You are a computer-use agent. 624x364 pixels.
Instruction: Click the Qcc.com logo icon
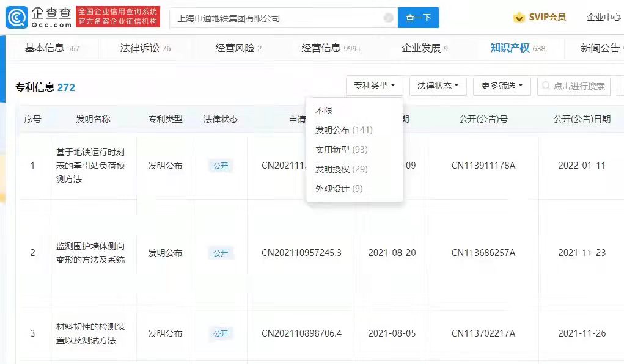point(17,18)
